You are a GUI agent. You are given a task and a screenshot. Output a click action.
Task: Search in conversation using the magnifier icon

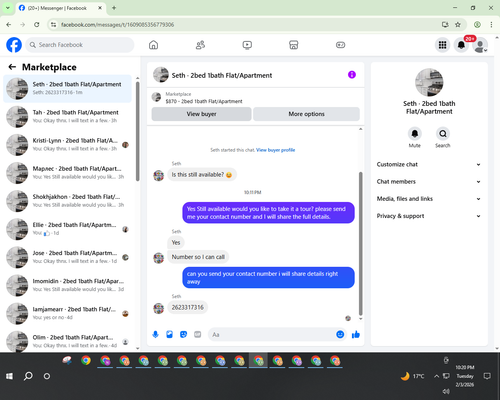tap(443, 134)
